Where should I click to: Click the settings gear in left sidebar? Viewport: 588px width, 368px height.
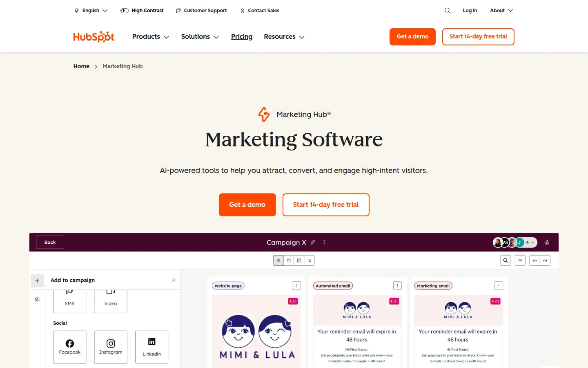(37, 299)
